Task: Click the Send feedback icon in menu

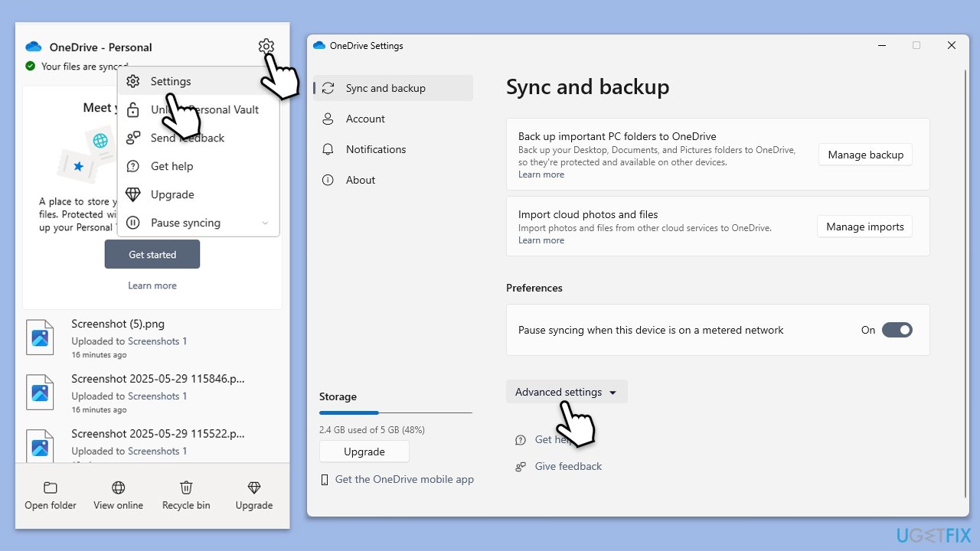Action: pyautogui.click(x=133, y=138)
